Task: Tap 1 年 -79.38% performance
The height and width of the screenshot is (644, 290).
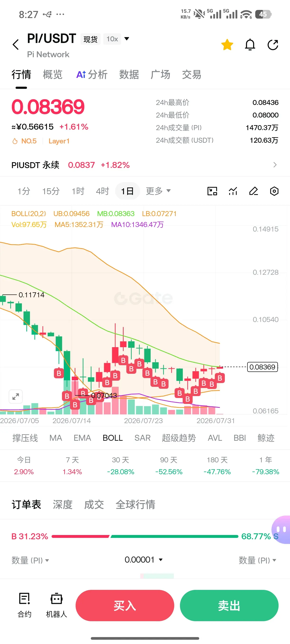Action: tap(266, 465)
